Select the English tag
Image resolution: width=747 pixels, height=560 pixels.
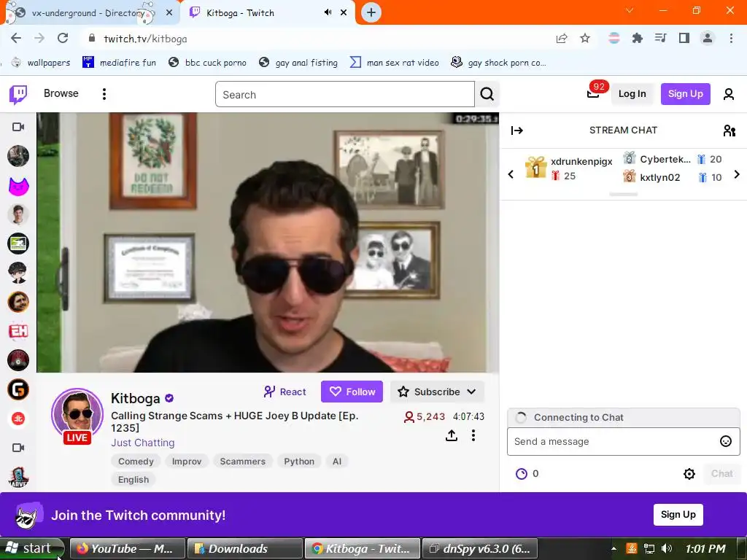coord(133,480)
